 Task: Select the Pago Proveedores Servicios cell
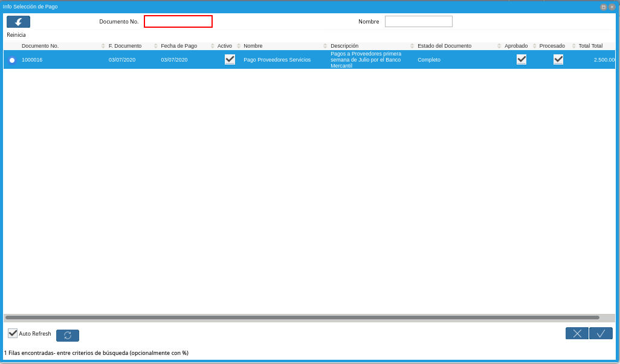tap(277, 60)
